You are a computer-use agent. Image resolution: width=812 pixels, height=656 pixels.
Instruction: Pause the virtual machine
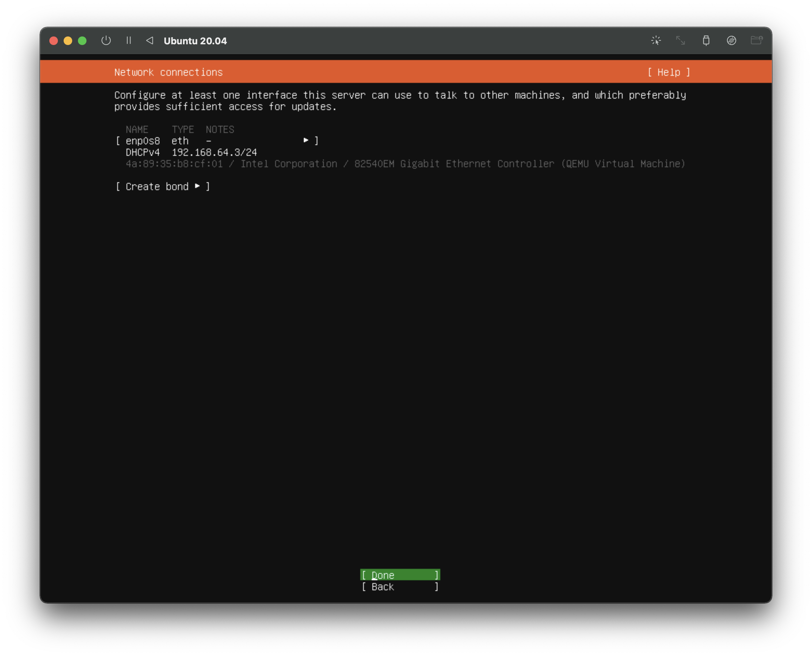(129, 40)
